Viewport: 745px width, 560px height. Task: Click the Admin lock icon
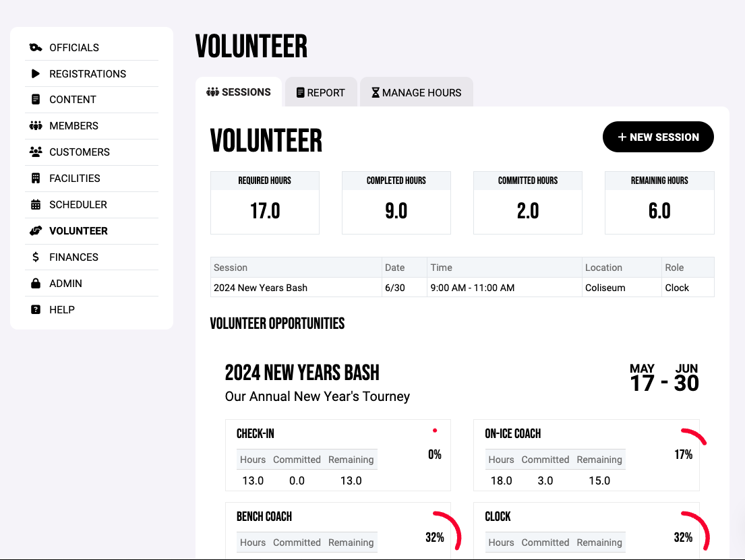click(36, 284)
